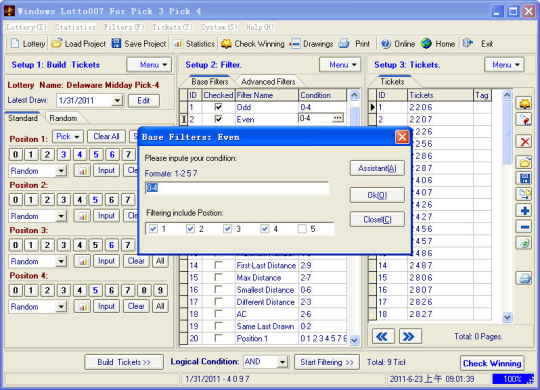Viewport: 540px width, 390px height.
Task: Toggle position 2 checkbox in dialog
Action: coord(190,229)
